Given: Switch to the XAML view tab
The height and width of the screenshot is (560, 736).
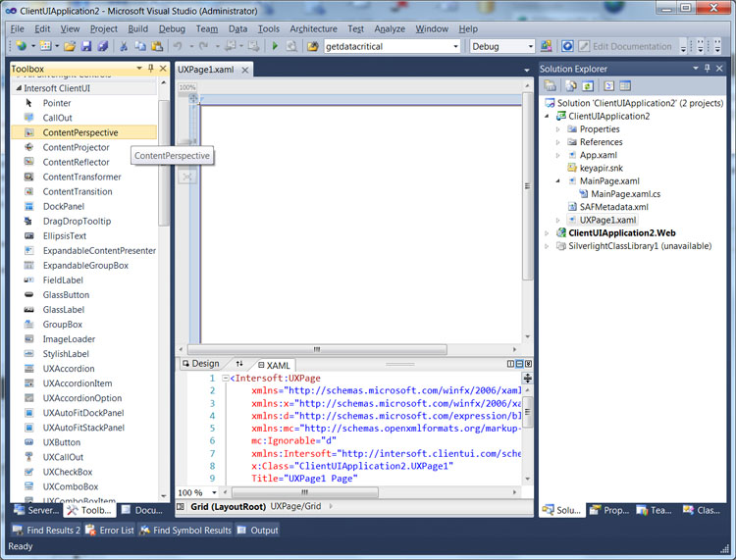Looking at the screenshot, I should 274,366.
